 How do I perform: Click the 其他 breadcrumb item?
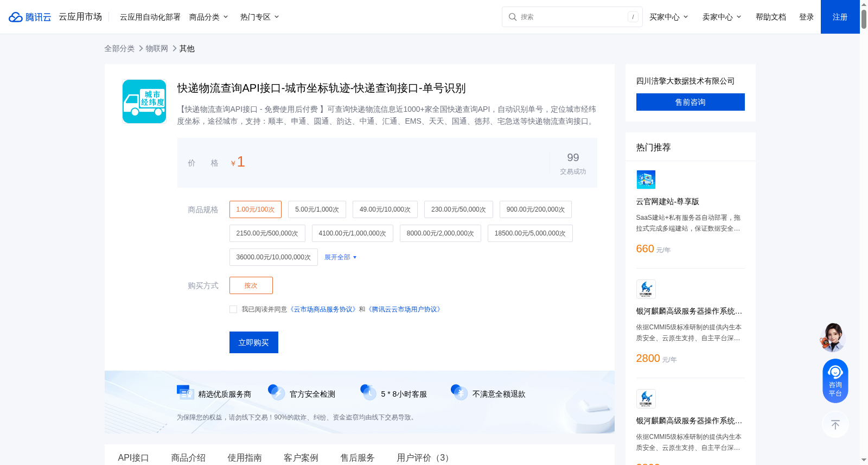pyautogui.click(x=187, y=48)
